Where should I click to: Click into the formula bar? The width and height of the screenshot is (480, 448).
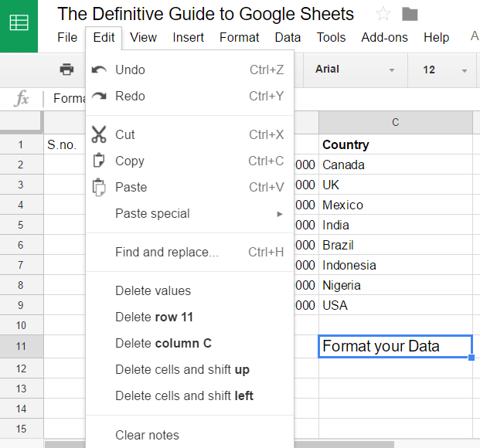tap(386, 99)
